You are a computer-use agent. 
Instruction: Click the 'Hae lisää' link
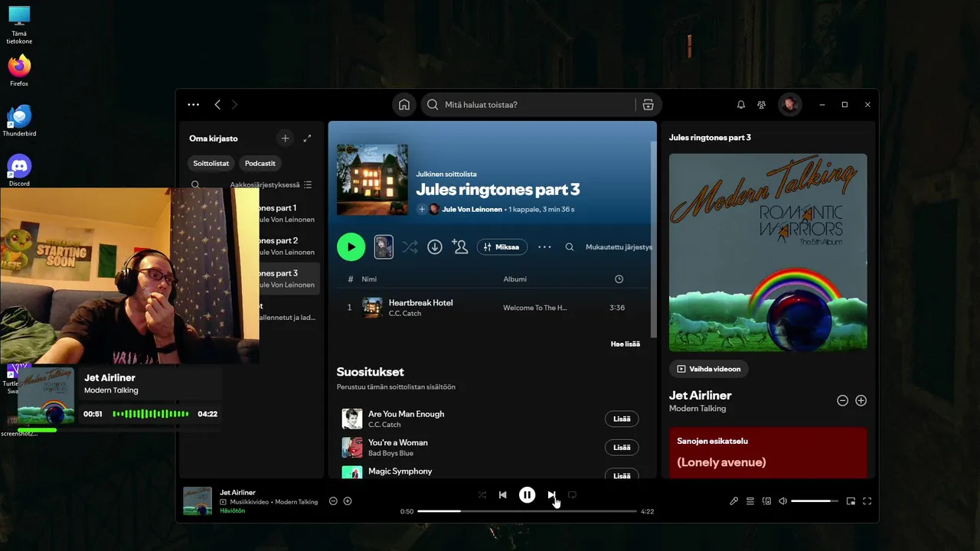626,344
